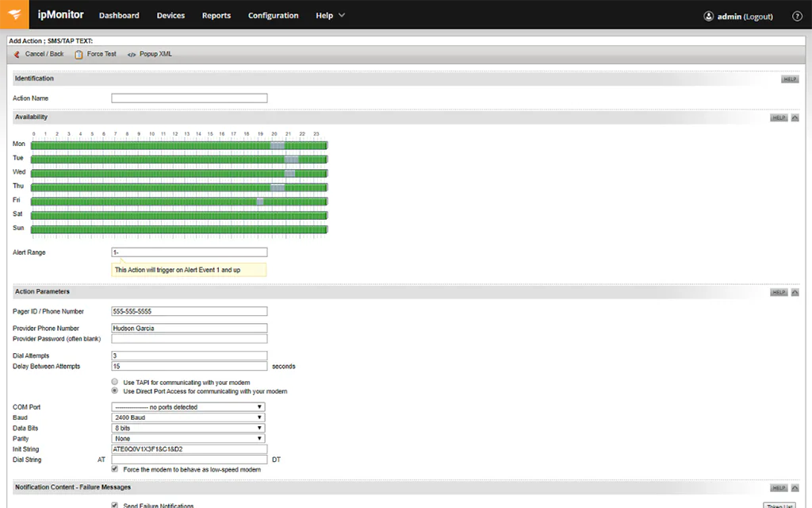This screenshot has width=812, height=508.
Task: Open HELP for Availability section
Action: (x=779, y=117)
